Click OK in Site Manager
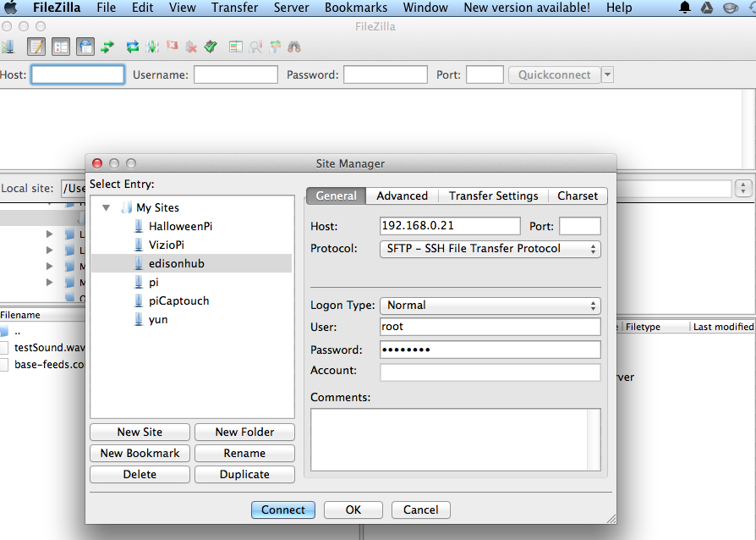The image size is (756, 540). 353,510
